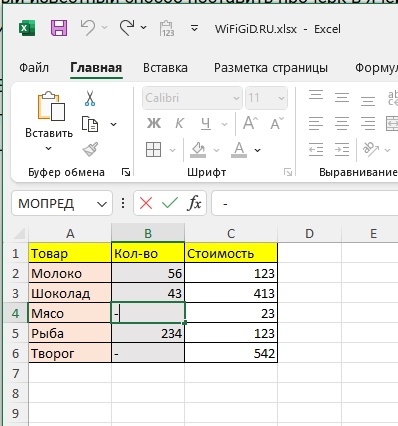Image resolution: width=398 pixels, height=426 pixels.
Task: Click the Increase indent icon
Action: click(342, 150)
